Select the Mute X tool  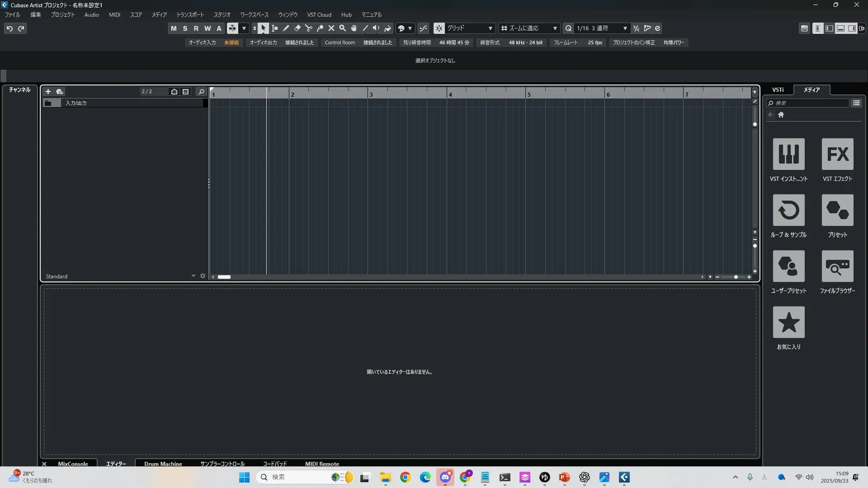331,28
